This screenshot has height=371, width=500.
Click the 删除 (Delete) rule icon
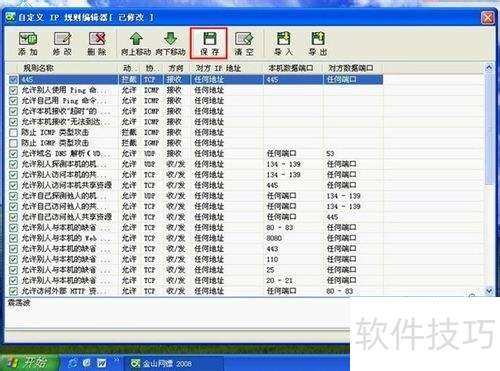coord(97,43)
